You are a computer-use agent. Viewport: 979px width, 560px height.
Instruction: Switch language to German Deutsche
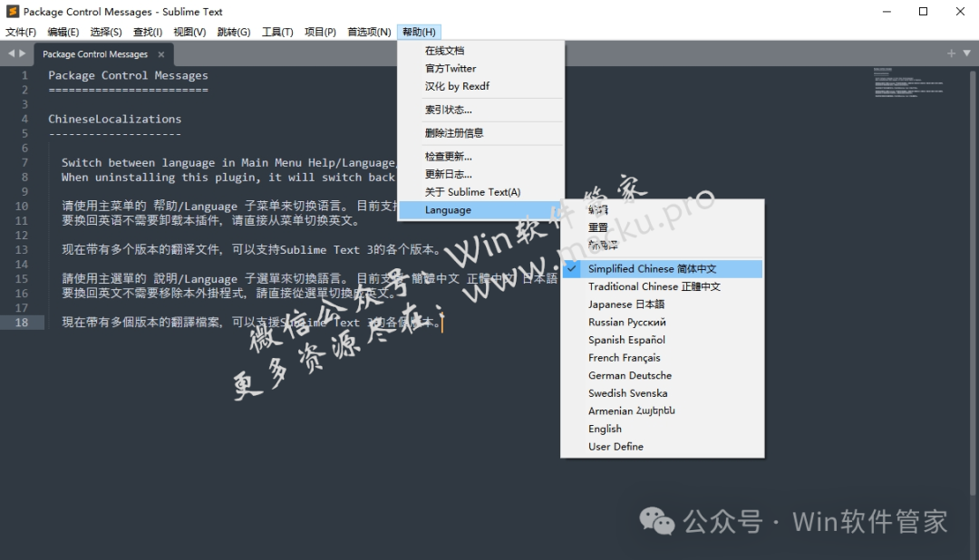pyautogui.click(x=663, y=376)
